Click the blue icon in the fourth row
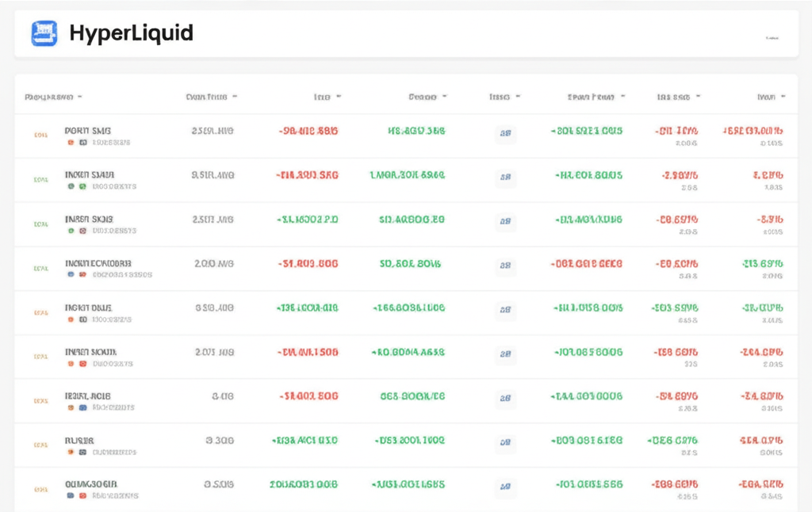 pyautogui.click(x=71, y=275)
